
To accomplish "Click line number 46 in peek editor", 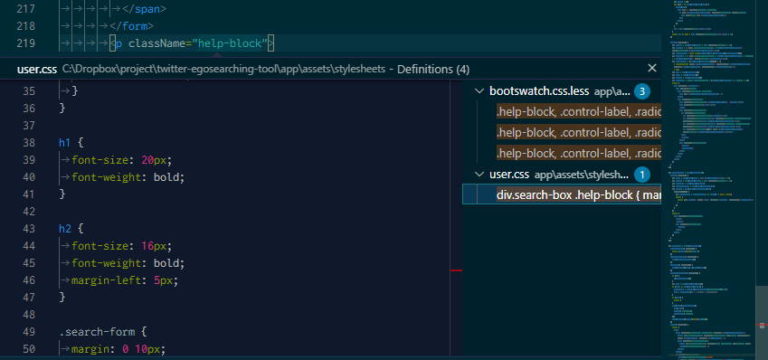I will tap(29, 280).
